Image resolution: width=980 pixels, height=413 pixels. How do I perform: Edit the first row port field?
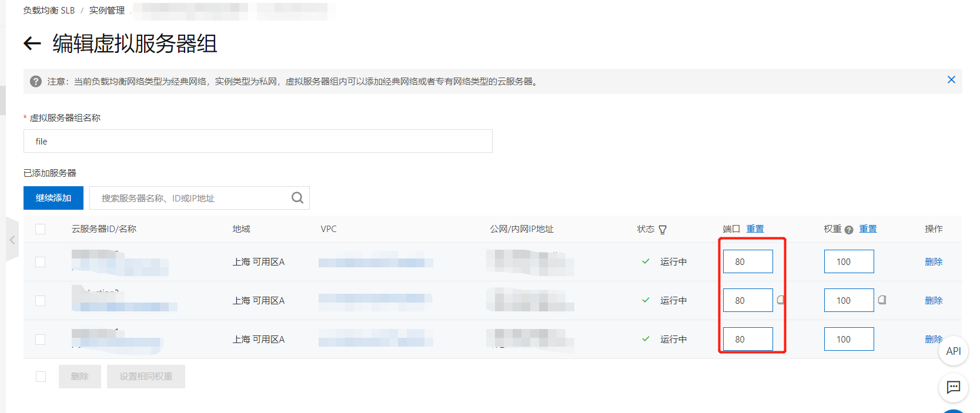748,261
